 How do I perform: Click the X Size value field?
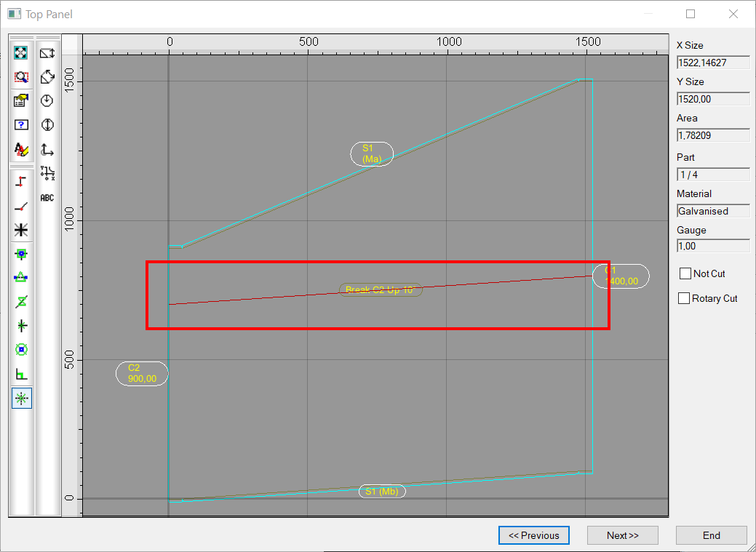713,63
